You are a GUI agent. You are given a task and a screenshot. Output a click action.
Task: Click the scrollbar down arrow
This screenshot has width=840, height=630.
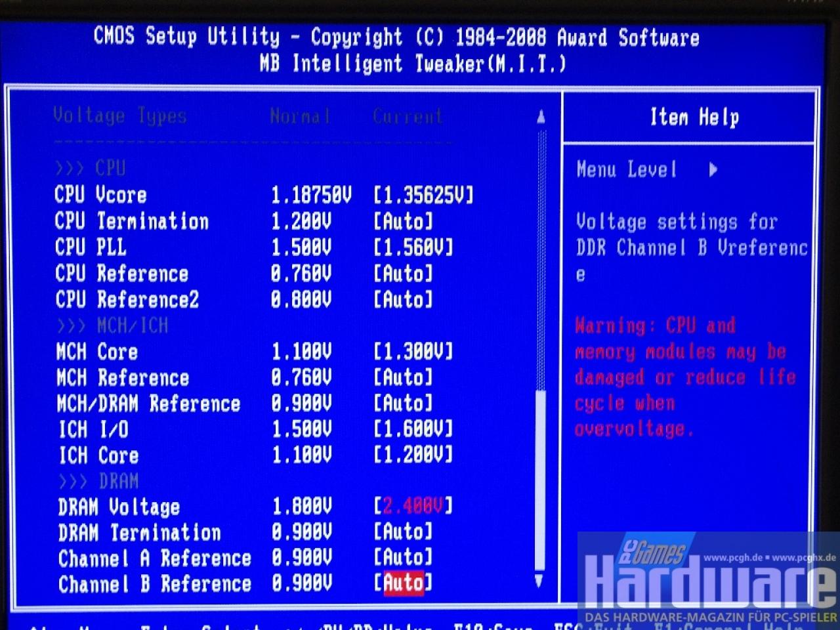pyautogui.click(x=539, y=581)
